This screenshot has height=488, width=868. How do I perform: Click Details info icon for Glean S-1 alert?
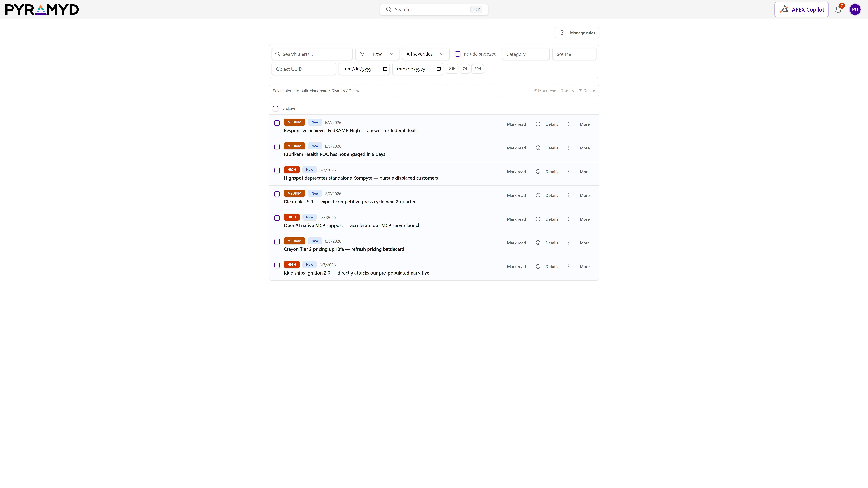538,195
